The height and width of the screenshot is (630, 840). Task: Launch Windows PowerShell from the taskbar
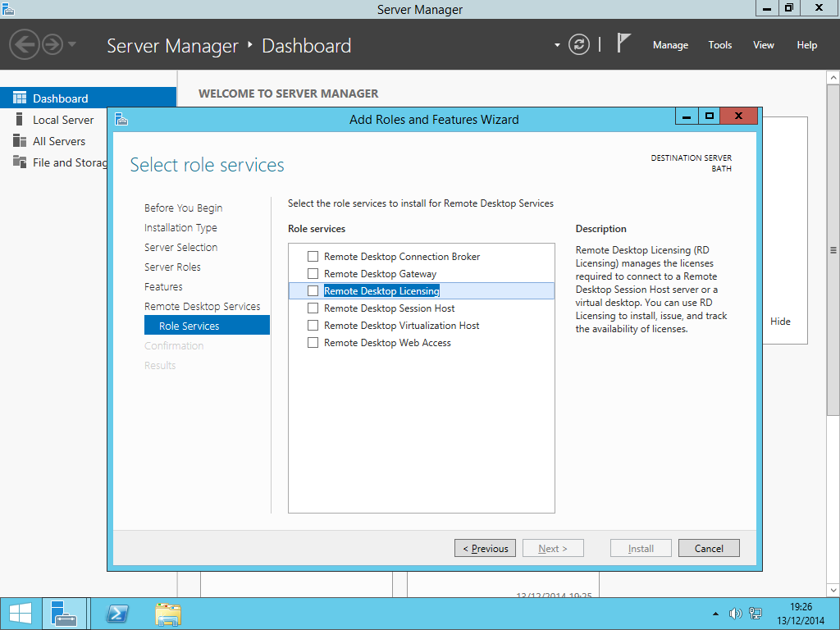click(x=118, y=614)
